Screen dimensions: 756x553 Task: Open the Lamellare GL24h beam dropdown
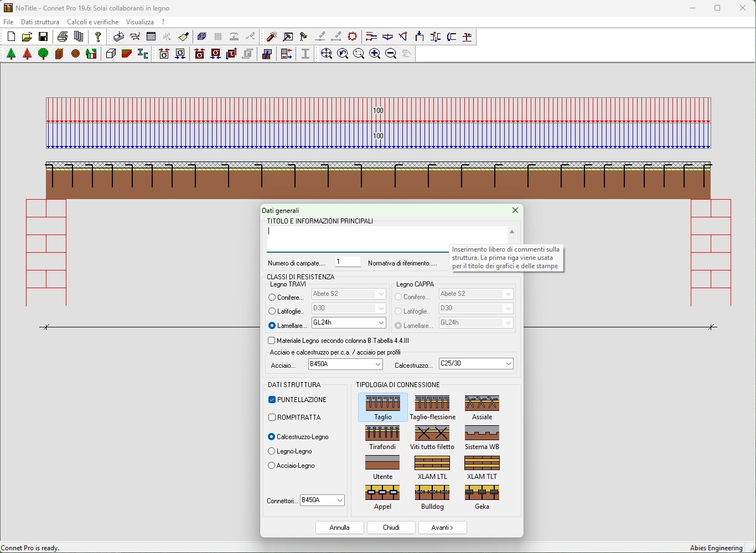349,322
